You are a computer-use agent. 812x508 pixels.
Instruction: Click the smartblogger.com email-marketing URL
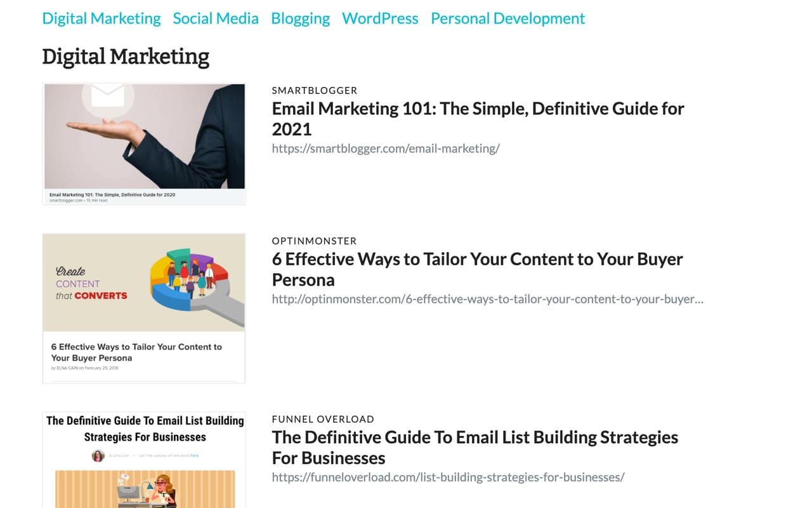[x=386, y=149]
